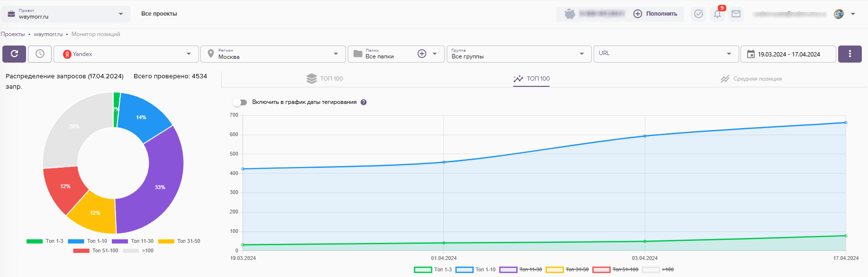Toggle Топ 1-3 series in line chart legend
Viewport: 868px width, 277px height.
[433, 269]
